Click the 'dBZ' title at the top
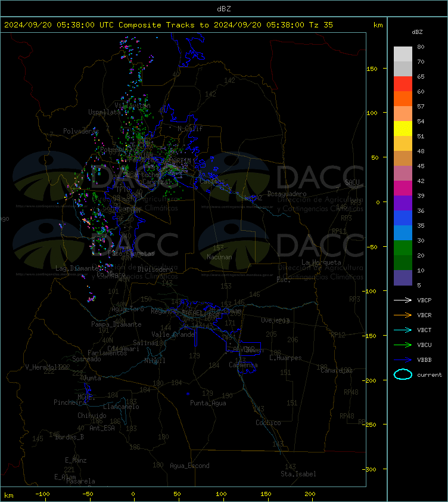The image size is (448, 502). click(x=223, y=9)
